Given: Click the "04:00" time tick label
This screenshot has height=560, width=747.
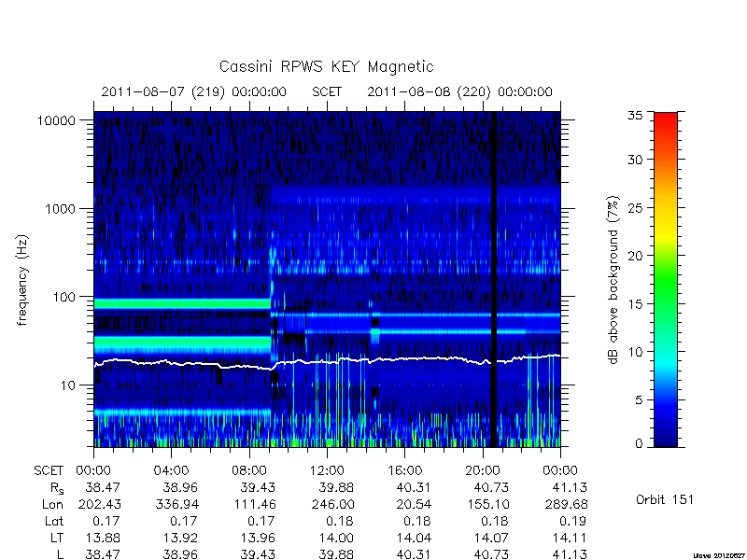Looking at the screenshot, I should pos(171,470).
